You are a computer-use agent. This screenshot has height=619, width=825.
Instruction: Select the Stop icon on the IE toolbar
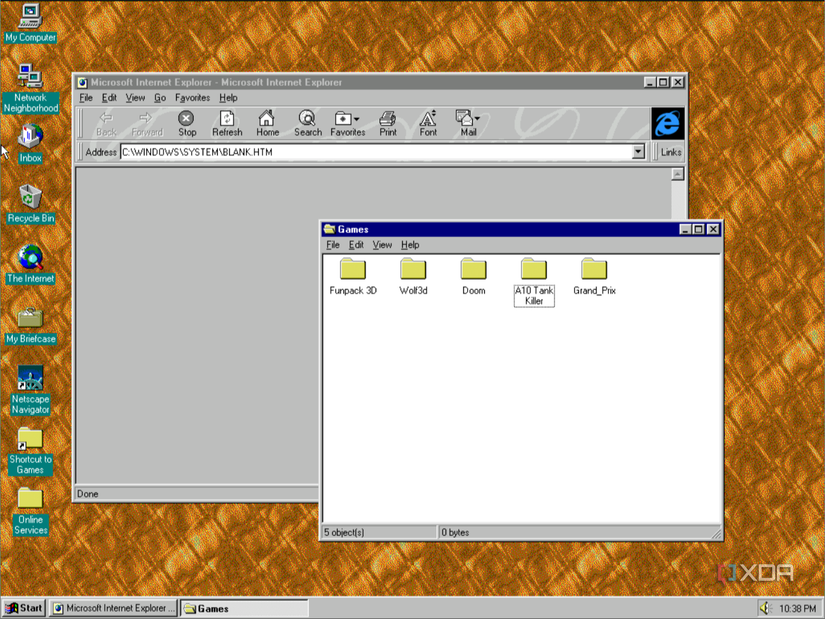coord(187,122)
